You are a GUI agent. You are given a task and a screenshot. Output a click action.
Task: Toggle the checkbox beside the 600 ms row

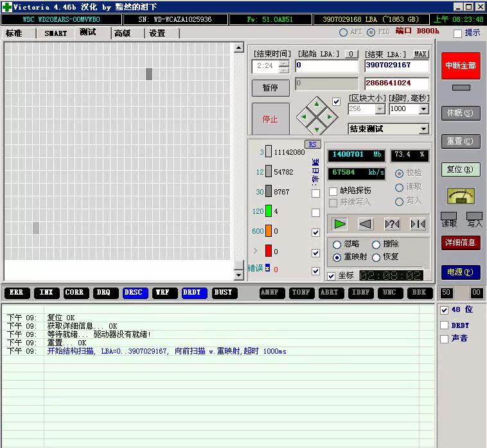[315, 232]
